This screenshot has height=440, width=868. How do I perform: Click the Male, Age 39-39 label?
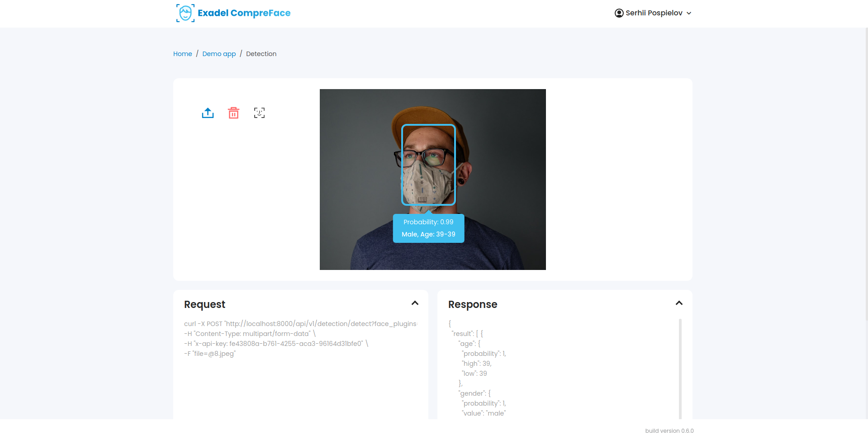[x=428, y=234]
